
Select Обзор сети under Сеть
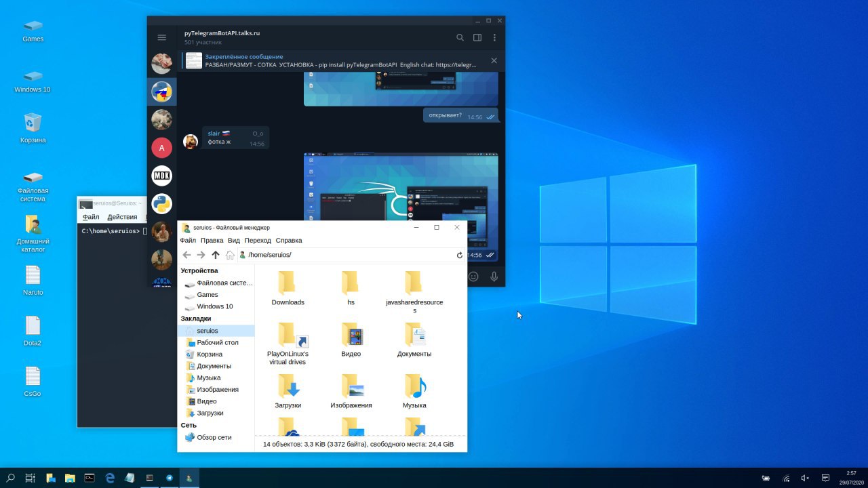coord(216,437)
